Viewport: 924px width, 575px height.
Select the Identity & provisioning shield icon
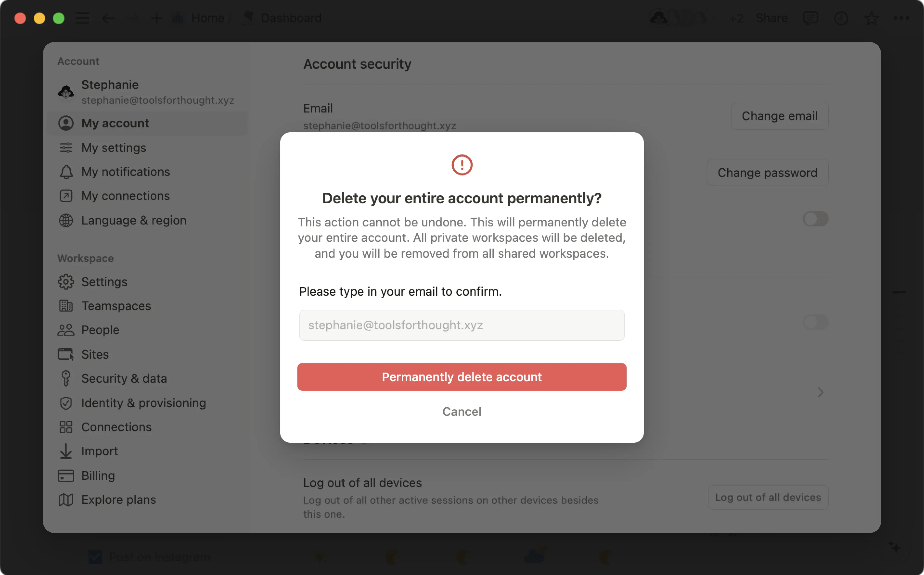point(65,403)
